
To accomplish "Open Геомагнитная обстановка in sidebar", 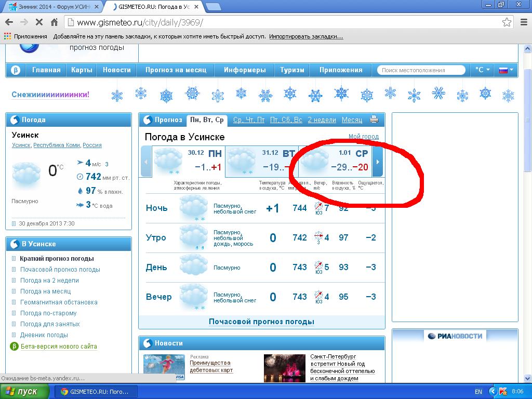I will click(59, 302).
